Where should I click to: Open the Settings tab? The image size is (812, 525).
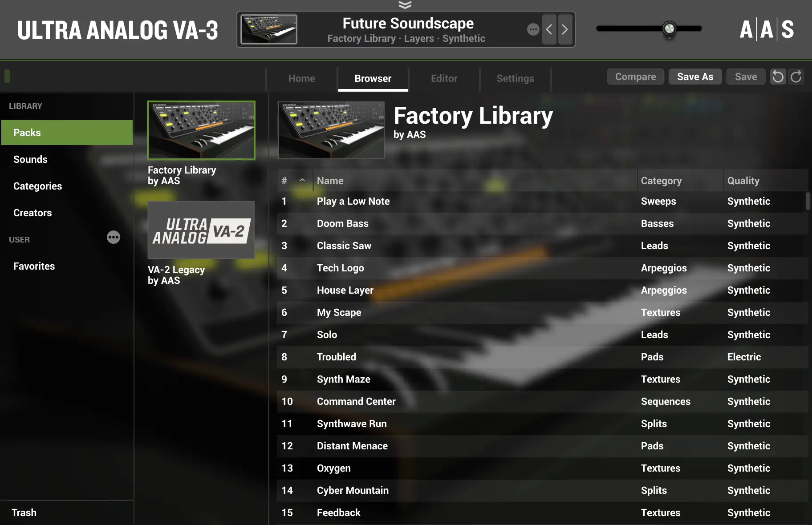[x=515, y=78]
